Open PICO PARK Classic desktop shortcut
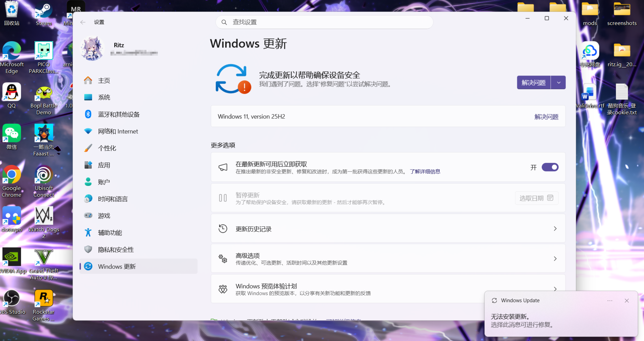 [44, 58]
